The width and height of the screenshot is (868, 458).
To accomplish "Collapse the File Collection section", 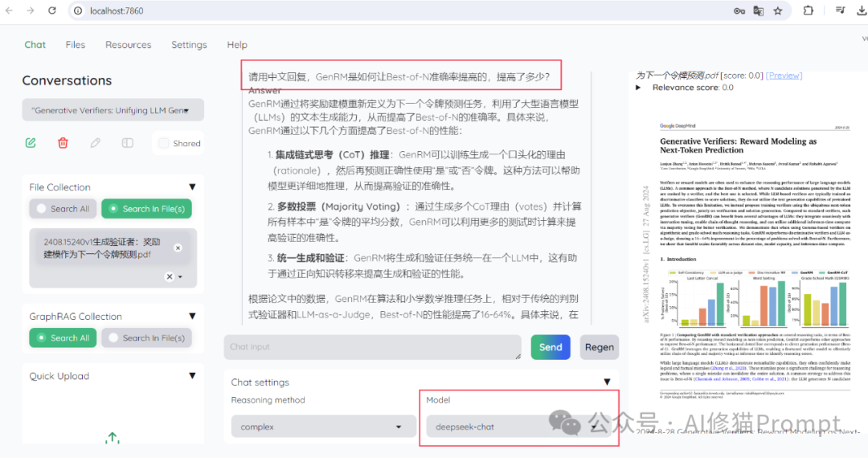I will coord(192,187).
